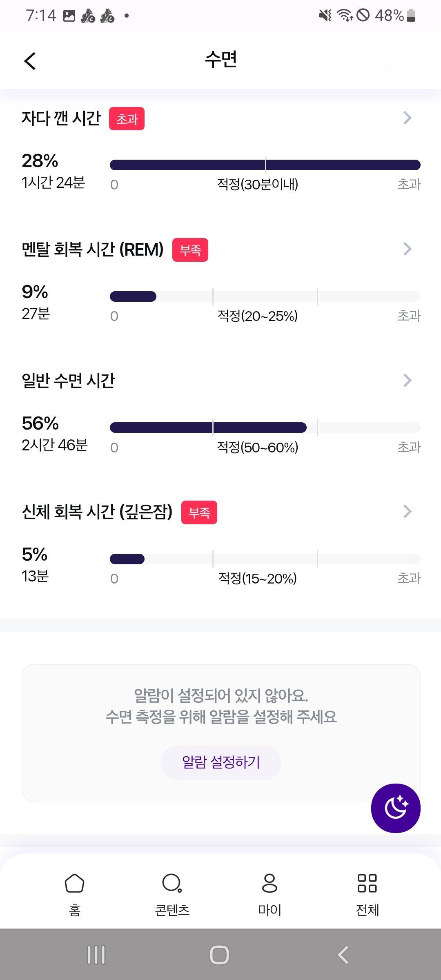
Task: Select the 마이 profile icon
Action: tap(269, 883)
